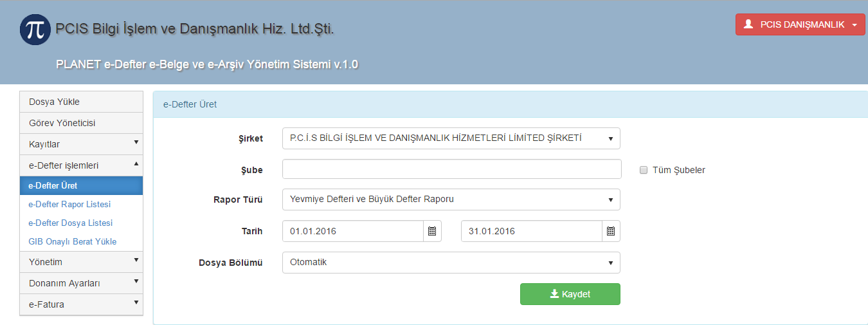
Task: Click the Tarih field label
Action: (251, 231)
